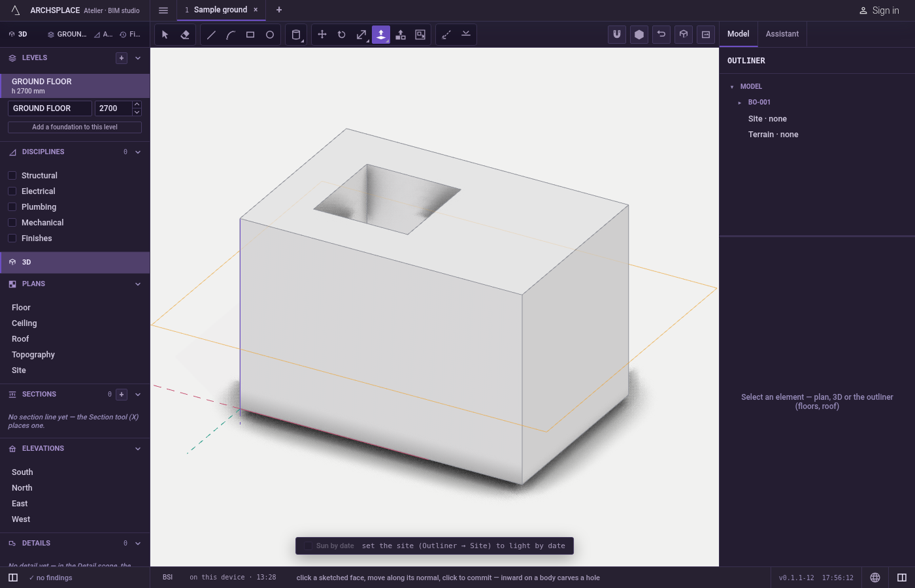Add a new level with the plus button
The width and height of the screenshot is (915, 588).
pos(122,58)
